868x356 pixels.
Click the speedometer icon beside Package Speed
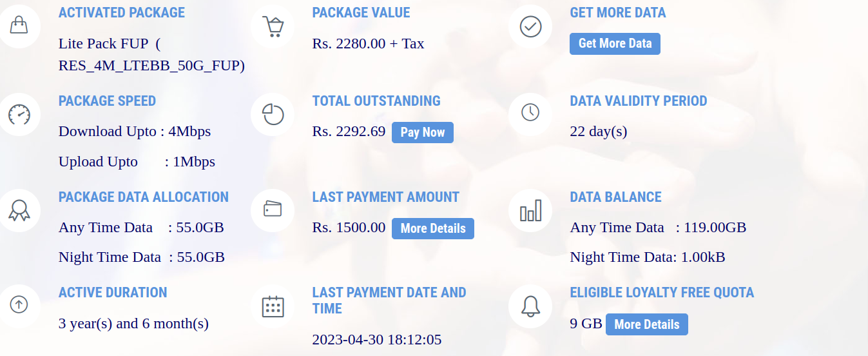click(x=19, y=115)
